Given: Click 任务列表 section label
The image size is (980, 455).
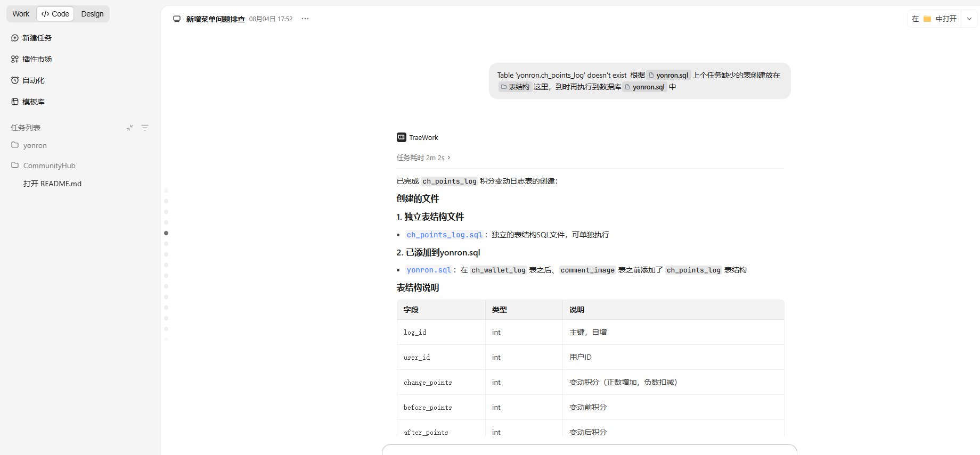Looking at the screenshot, I should click(x=26, y=128).
